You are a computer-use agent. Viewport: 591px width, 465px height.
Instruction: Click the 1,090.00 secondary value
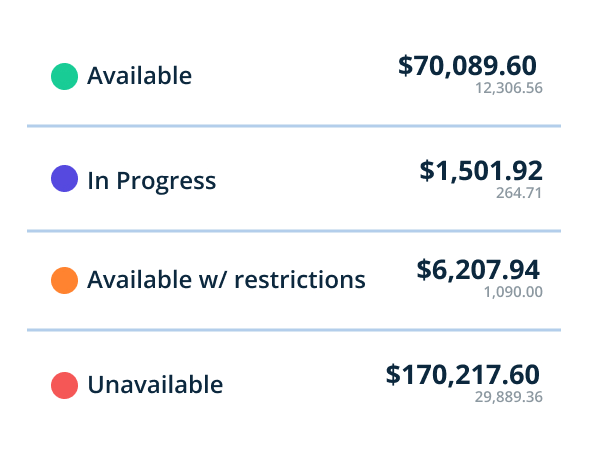coord(513,292)
